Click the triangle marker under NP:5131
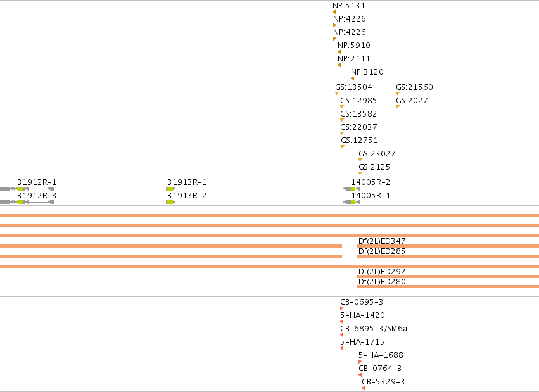 334,12
